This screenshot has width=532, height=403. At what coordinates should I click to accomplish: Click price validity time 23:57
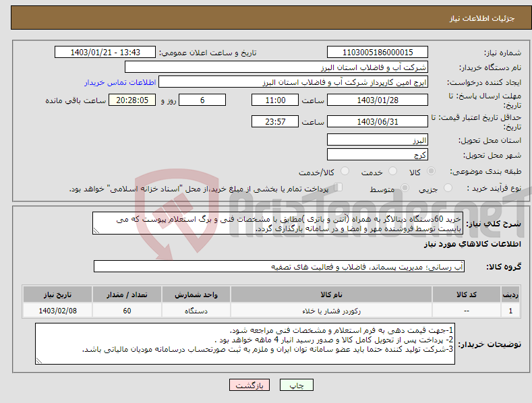pyautogui.click(x=275, y=121)
